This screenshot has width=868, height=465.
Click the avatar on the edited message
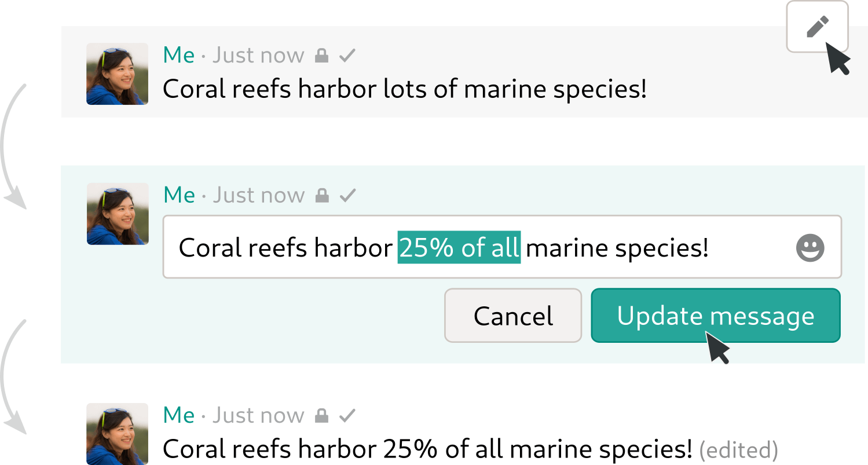coord(117,434)
